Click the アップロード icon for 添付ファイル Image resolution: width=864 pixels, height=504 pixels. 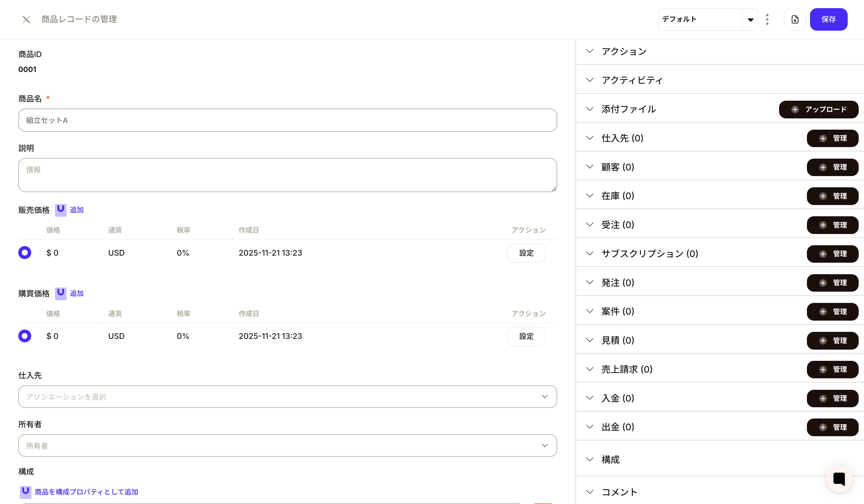(x=795, y=109)
